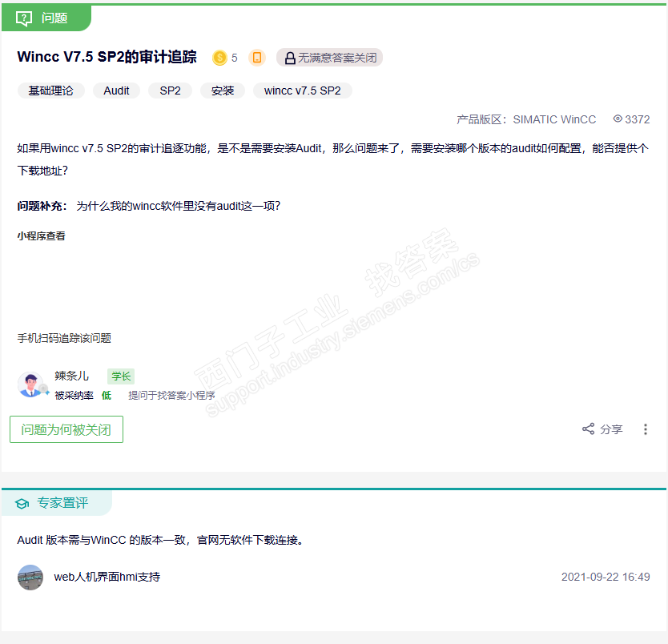
Task: Click the 问题补充: label
Action: 42,206
